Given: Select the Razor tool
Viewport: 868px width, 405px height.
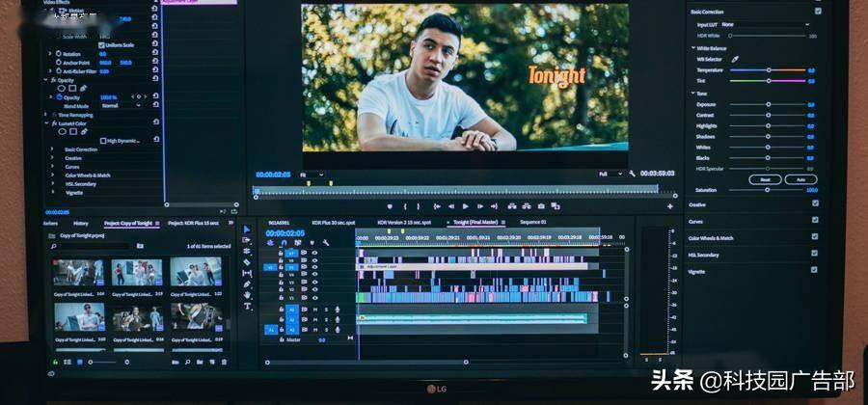Looking at the screenshot, I should click(247, 262).
